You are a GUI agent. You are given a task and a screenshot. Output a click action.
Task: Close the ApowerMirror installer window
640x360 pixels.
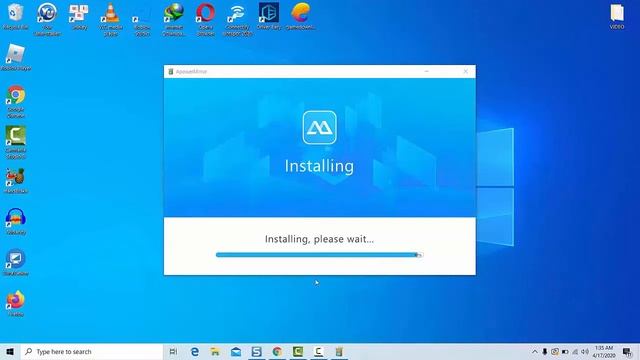[x=466, y=71]
